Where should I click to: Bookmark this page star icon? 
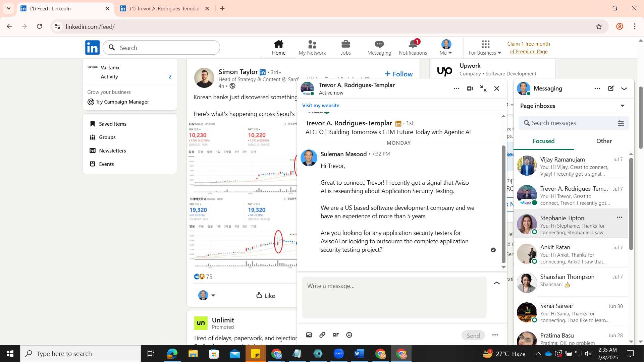[x=599, y=26]
